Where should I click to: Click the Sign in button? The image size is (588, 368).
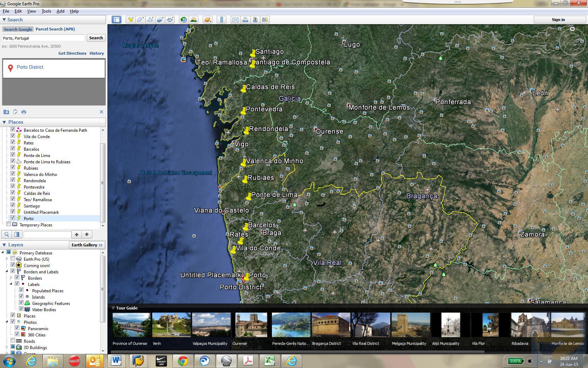click(x=558, y=20)
